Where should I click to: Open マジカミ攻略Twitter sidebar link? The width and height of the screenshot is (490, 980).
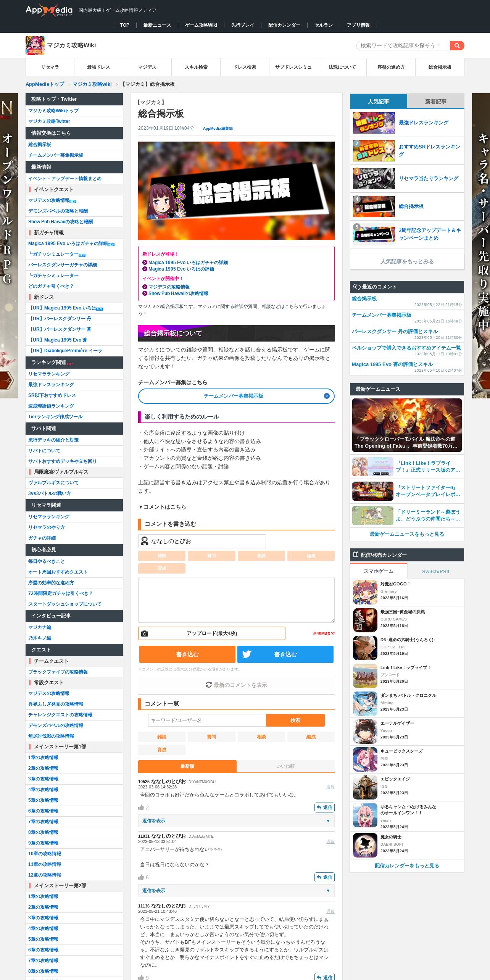tap(49, 121)
